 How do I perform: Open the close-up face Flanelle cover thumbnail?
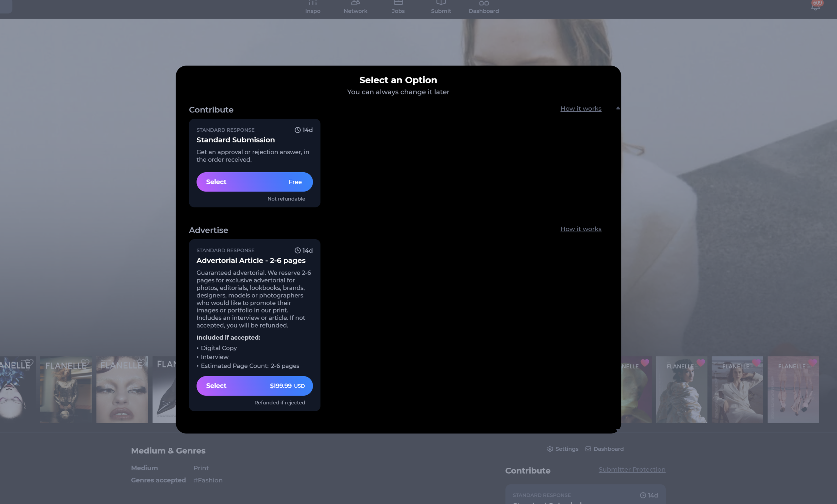(x=122, y=394)
